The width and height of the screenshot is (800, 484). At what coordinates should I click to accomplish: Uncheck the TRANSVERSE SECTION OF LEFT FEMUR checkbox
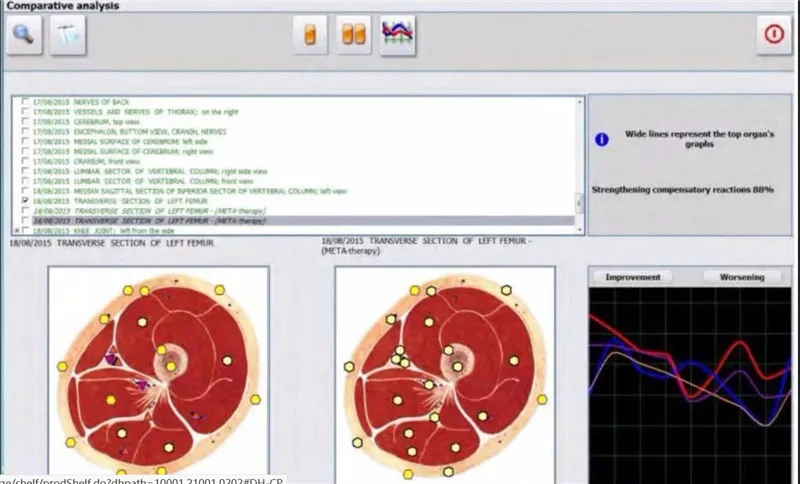pyautogui.click(x=25, y=200)
